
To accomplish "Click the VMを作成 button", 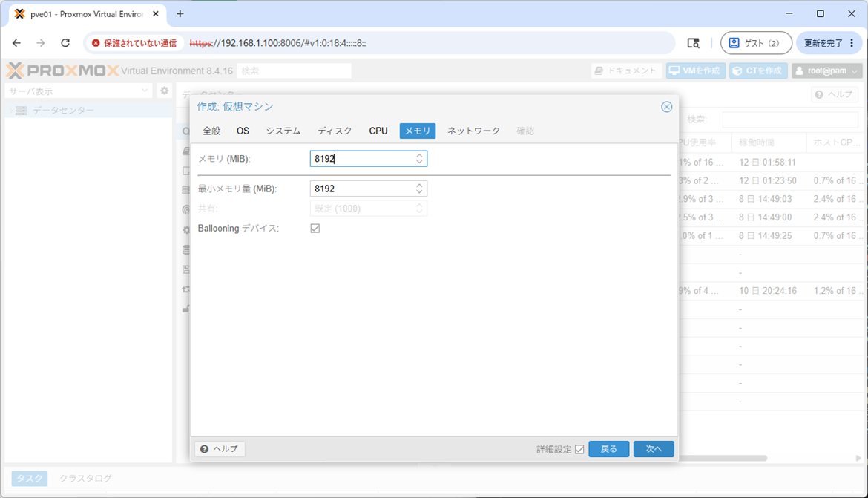I will (x=695, y=71).
